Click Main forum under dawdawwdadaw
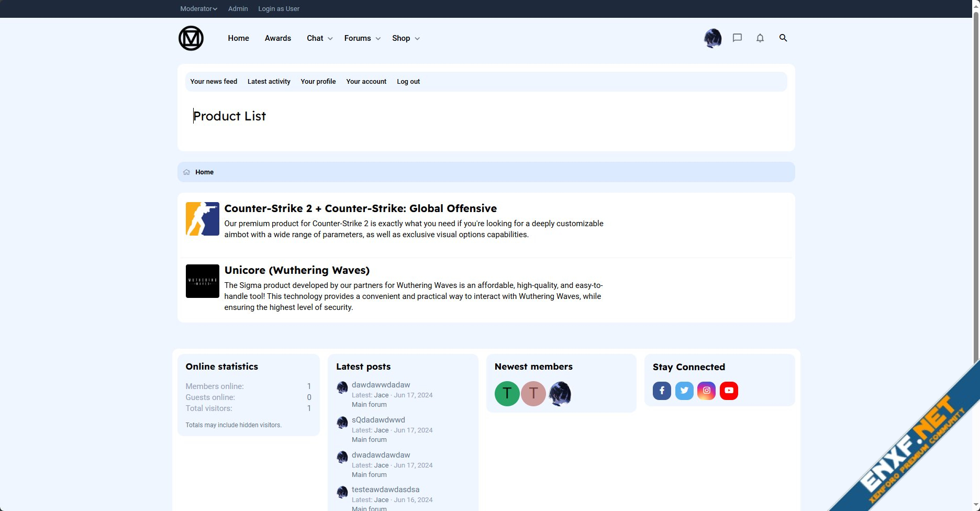 click(370, 405)
